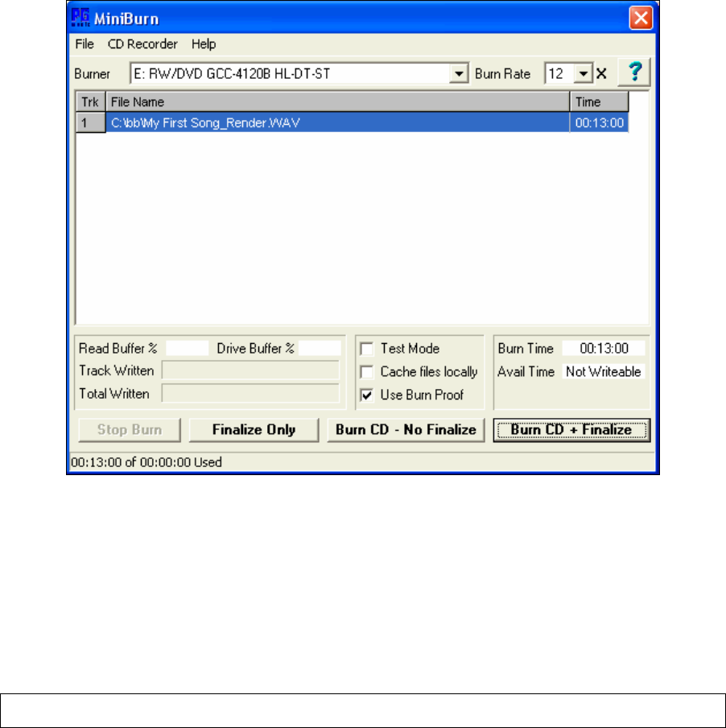Click the Total Written progress bar
Image resolution: width=726 pixels, height=728 pixels.
click(x=250, y=394)
